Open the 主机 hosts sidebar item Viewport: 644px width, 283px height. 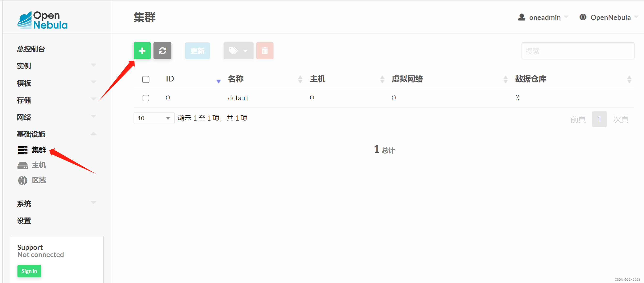[39, 165]
